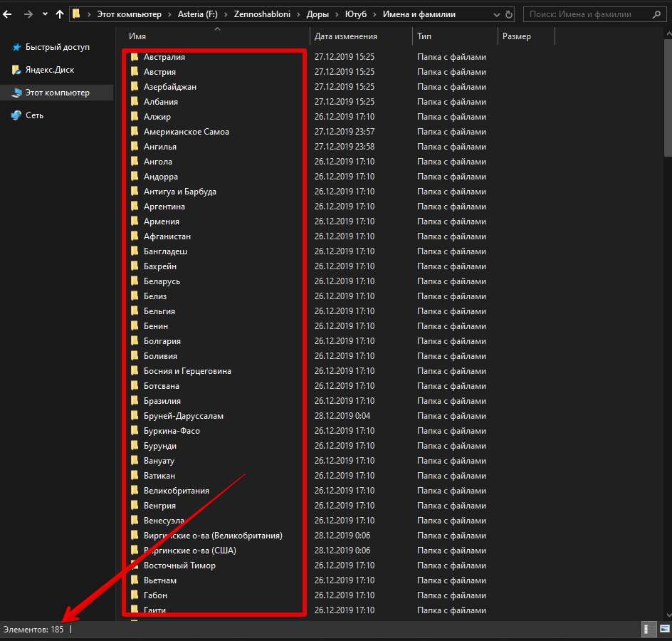Go up one folder level
This screenshot has width=672, height=641.
60,14
